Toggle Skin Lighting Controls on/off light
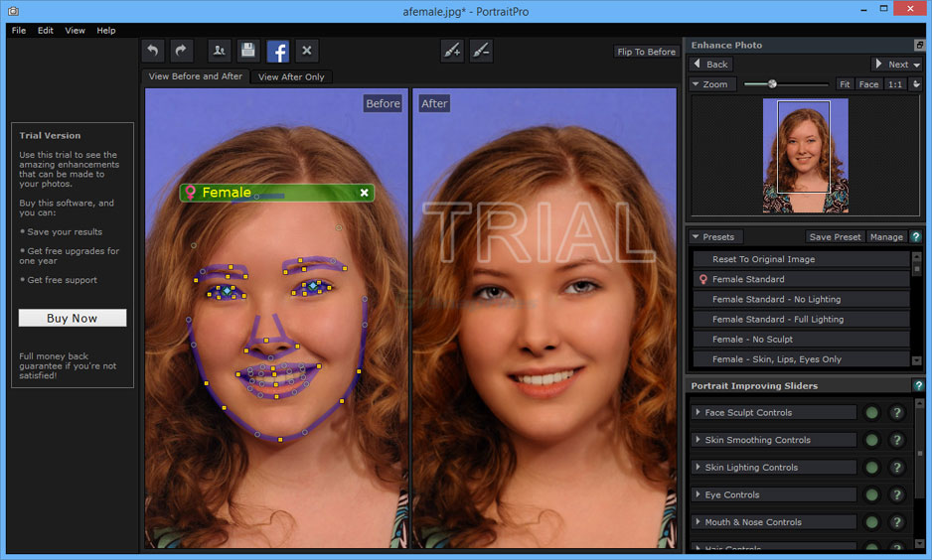The height and width of the screenshot is (560, 932). (872, 468)
